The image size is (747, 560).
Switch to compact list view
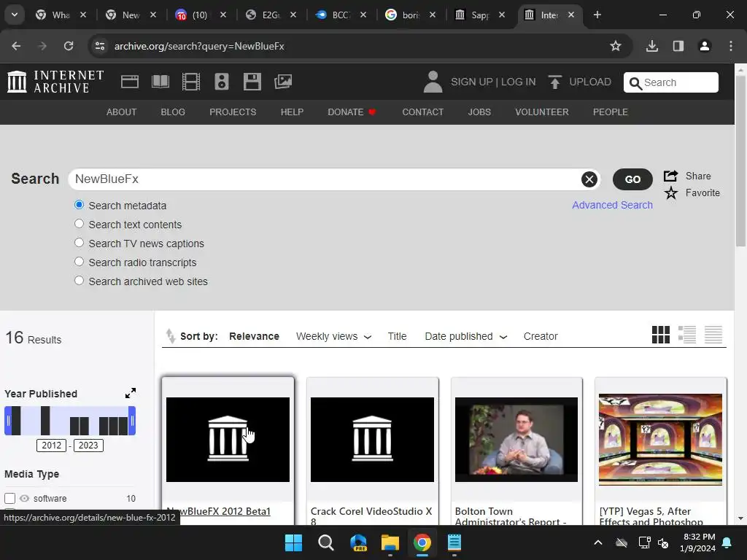click(x=713, y=335)
